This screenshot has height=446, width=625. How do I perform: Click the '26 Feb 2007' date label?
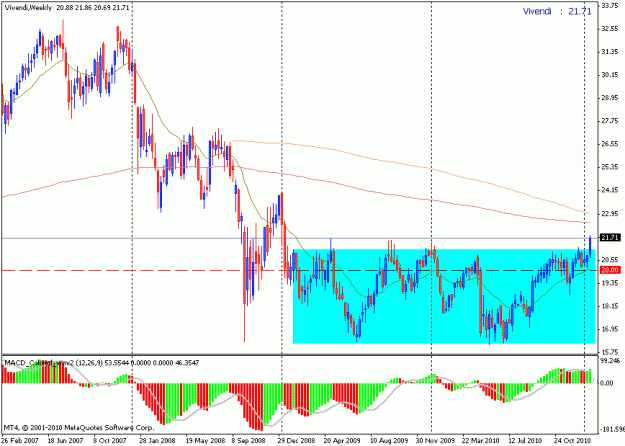click(x=19, y=441)
